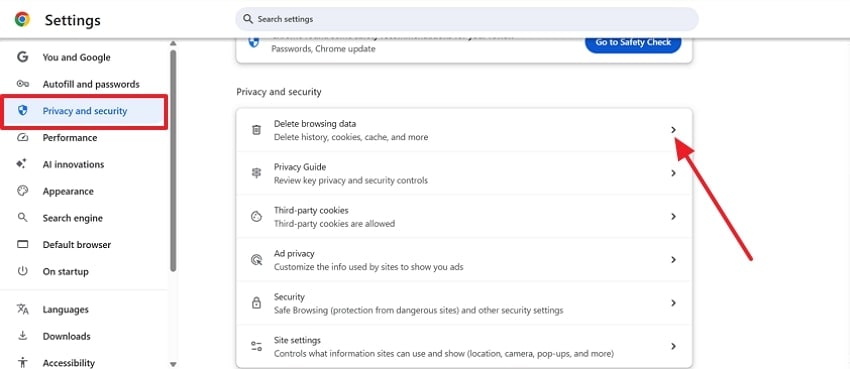Click the key icon beside Autofill and passwords
Screen dimensions: 850x369
click(x=22, y=84)
